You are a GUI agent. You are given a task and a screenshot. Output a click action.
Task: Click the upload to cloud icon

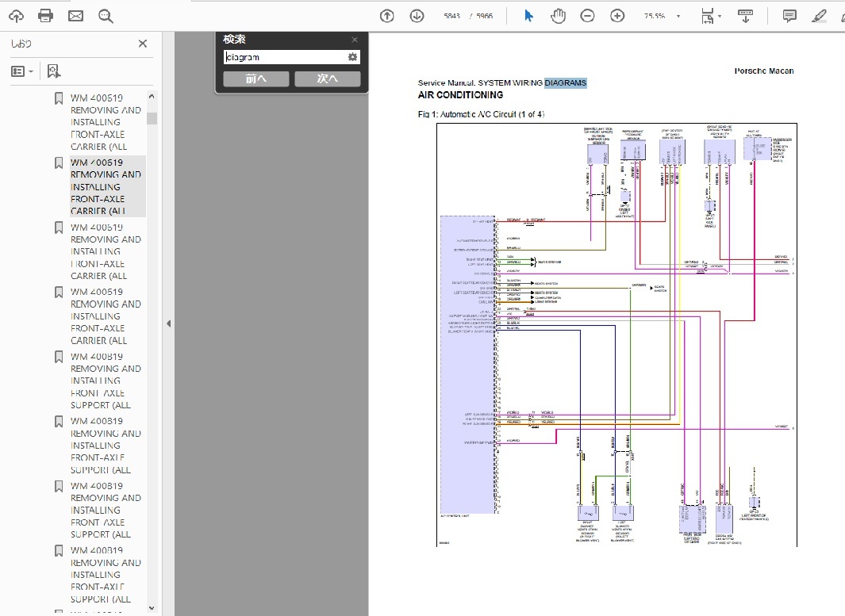click(x=16, y=16)
